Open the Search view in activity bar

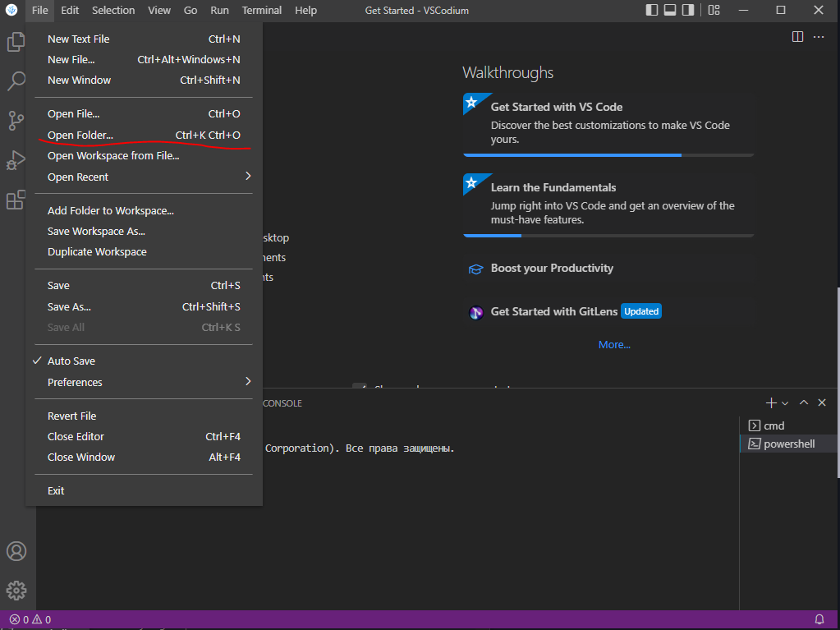click(x=16, y=80)
